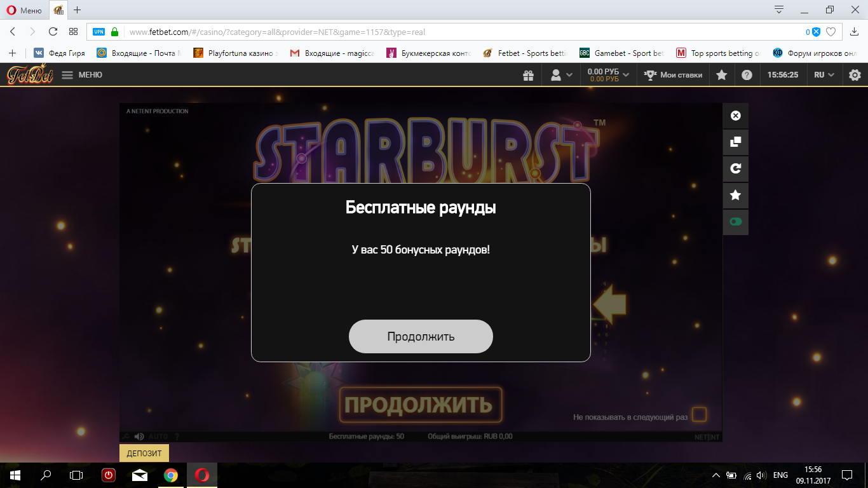Click the address bar with the fetbet.com URL
The height and width of the screenshot is (488, 868).
464,32
